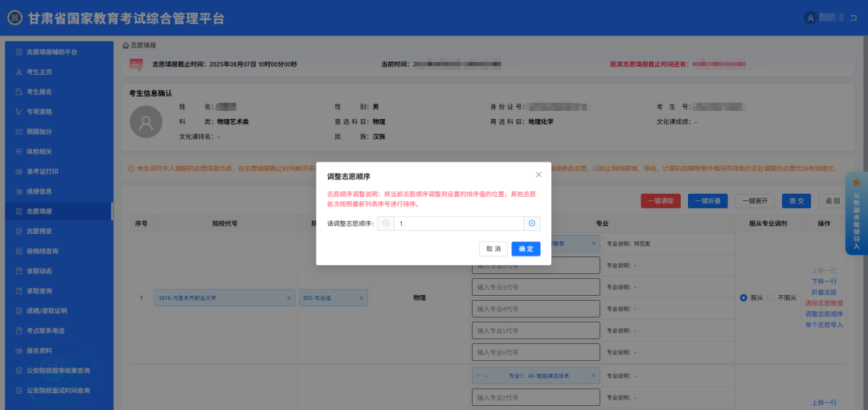This screenshot has height=410, width=868.
Task: Click 调整志愿顺序 link in operations column
Action: [824, 314]
